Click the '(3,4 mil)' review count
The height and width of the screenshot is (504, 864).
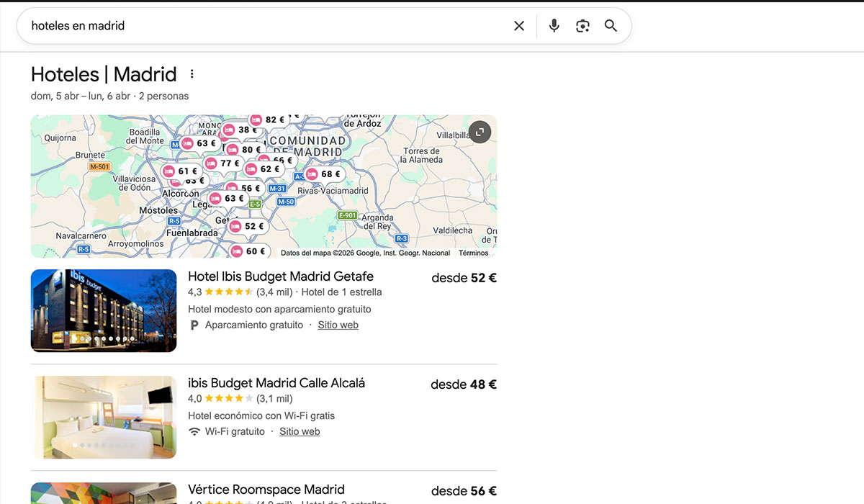tap(274, 292)
